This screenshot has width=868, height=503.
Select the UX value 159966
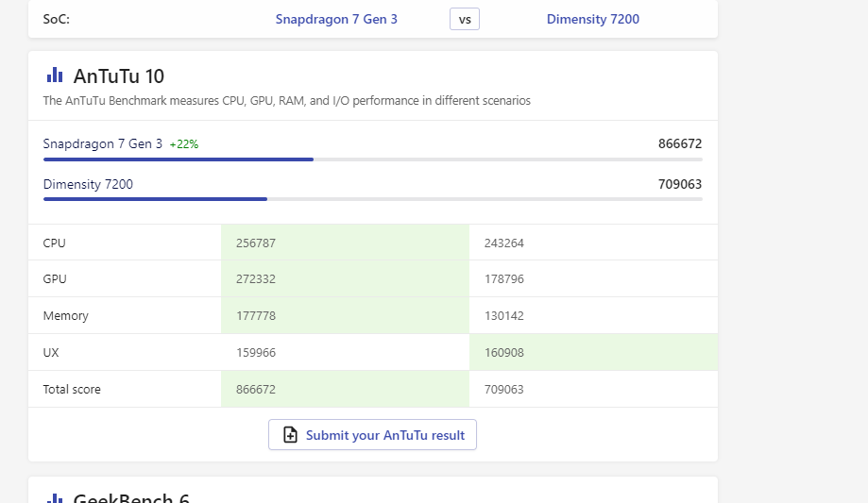(256, 353)
